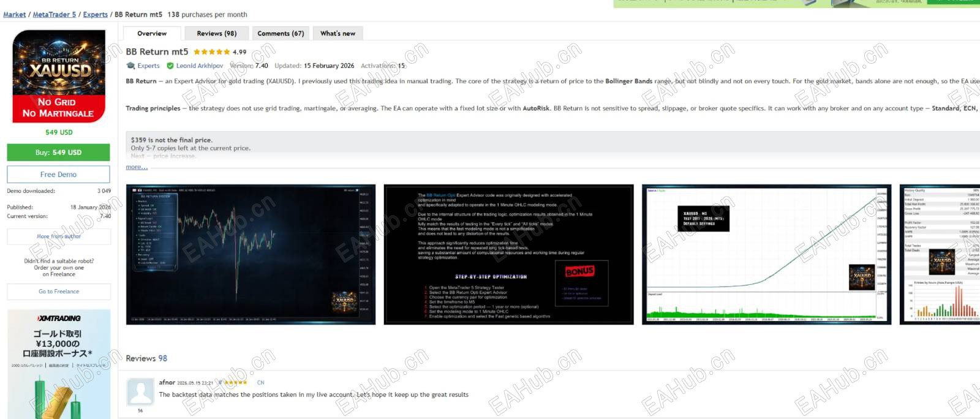Switch to the What's new tab
The height and width of the screenshot is (419, 980).
coord(337,34)
